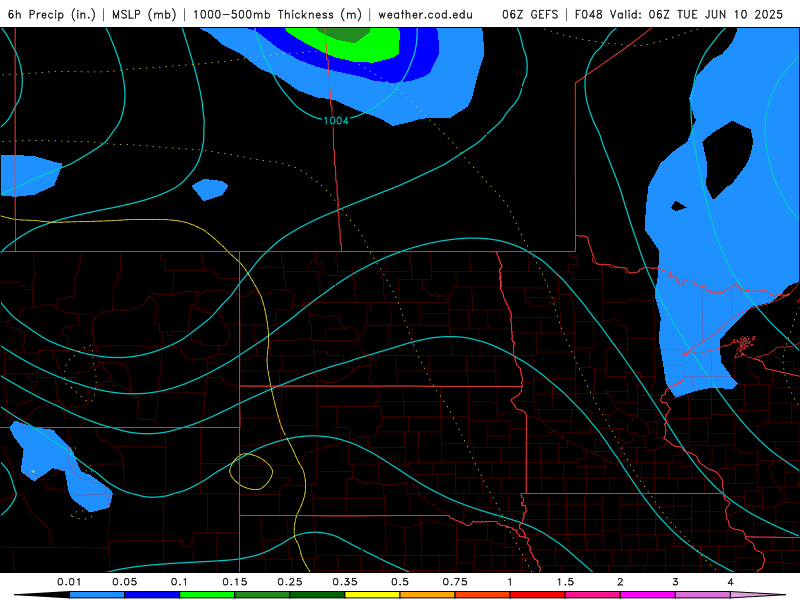Click the 0.01 legend value
The width and height of the screenshot is (800, 600).
(x=69, y=582)
